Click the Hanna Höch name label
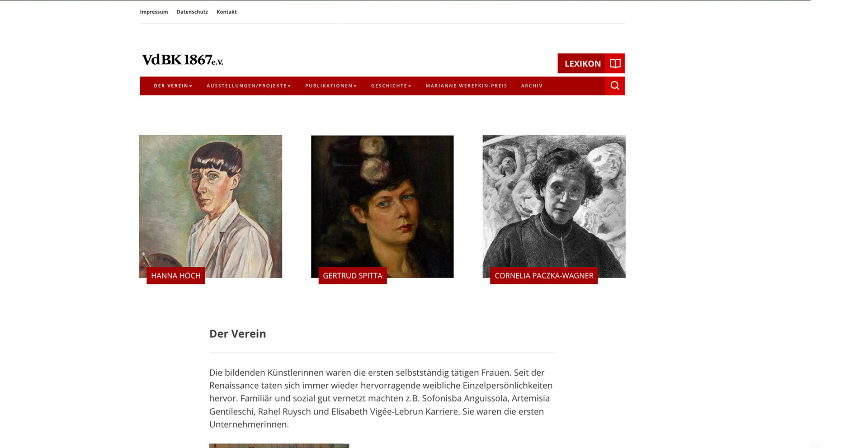This screenshot has height=448, width=868. coord(176,276)
